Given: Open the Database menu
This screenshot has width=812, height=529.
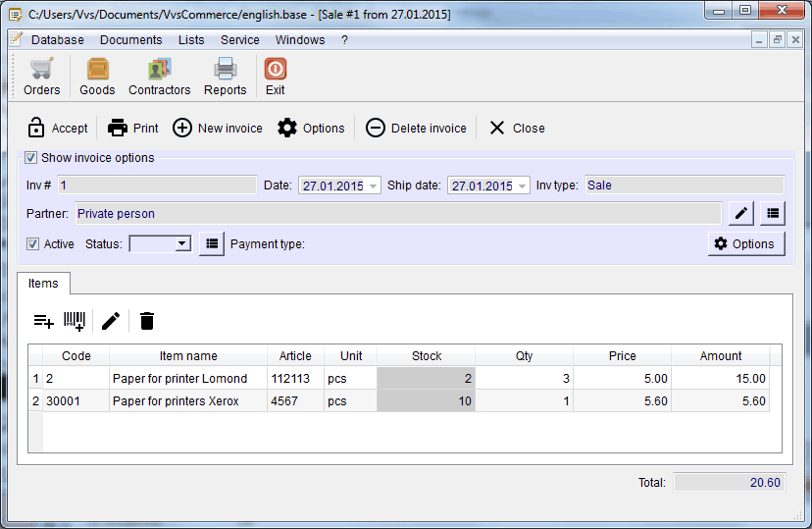Looking at the screenshot, I should point(58,40).
